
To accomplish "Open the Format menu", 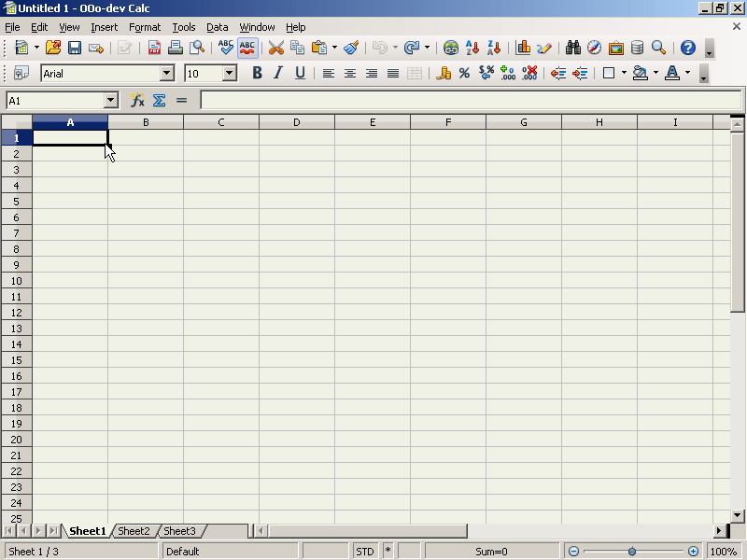I will [145, 27].
